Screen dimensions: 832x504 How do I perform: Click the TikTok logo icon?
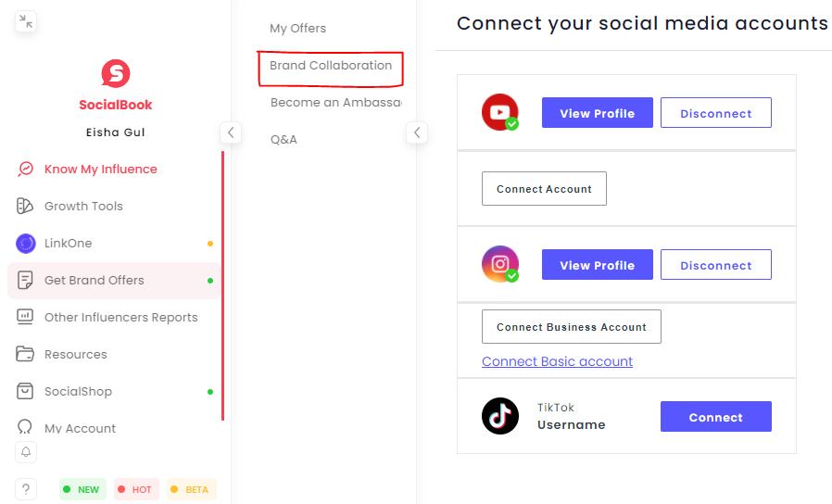pyautogui.click(x=499, y=416)
